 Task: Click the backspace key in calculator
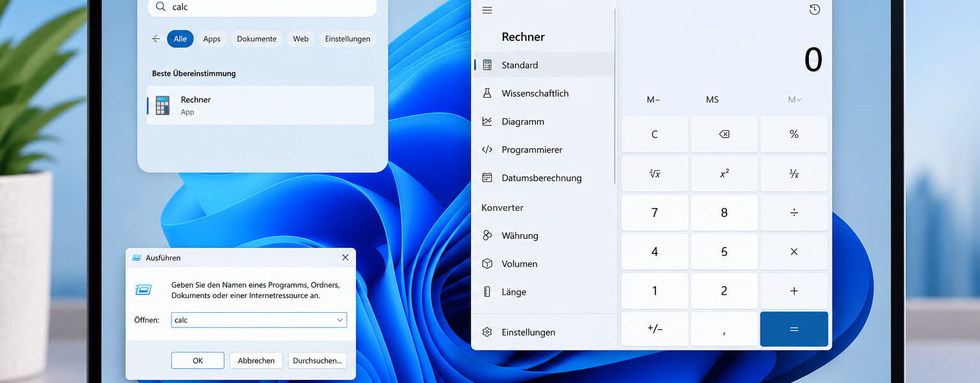point(724,134)
